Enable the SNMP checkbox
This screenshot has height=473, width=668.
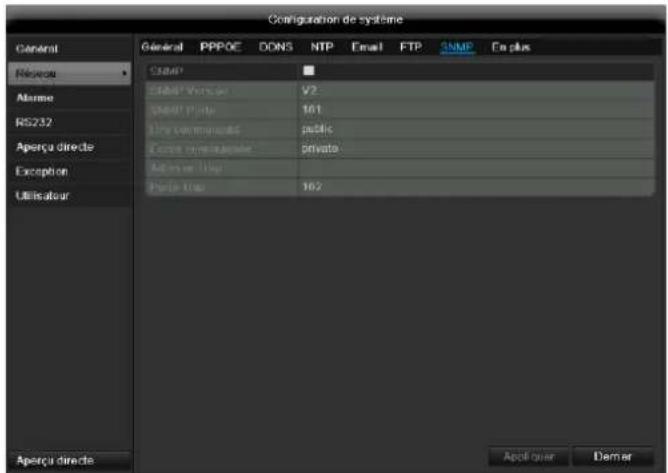pos(308,71)
